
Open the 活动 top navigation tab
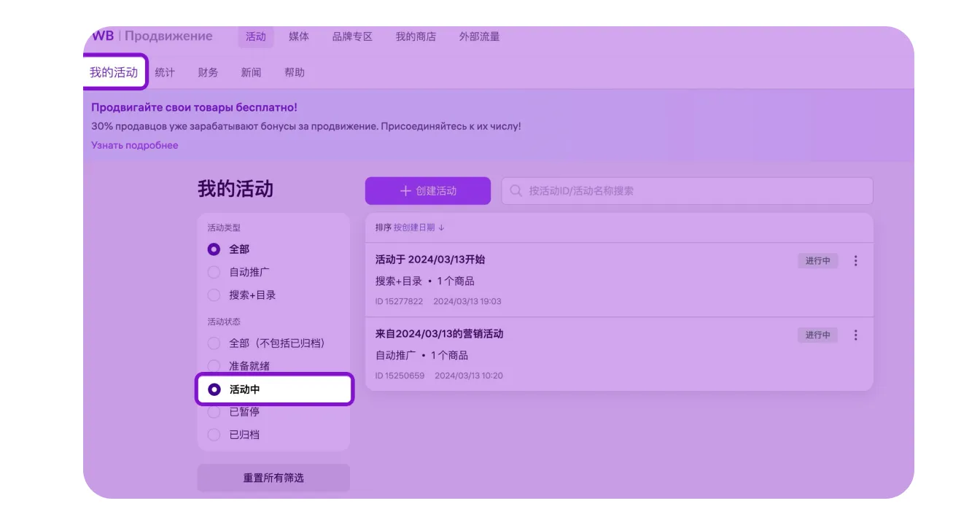(256, 36)
